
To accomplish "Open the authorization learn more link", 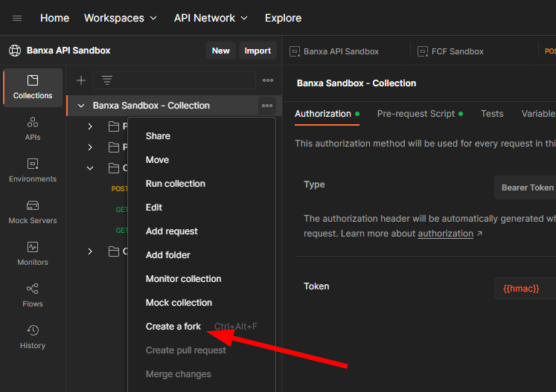I will coord(445,234).
